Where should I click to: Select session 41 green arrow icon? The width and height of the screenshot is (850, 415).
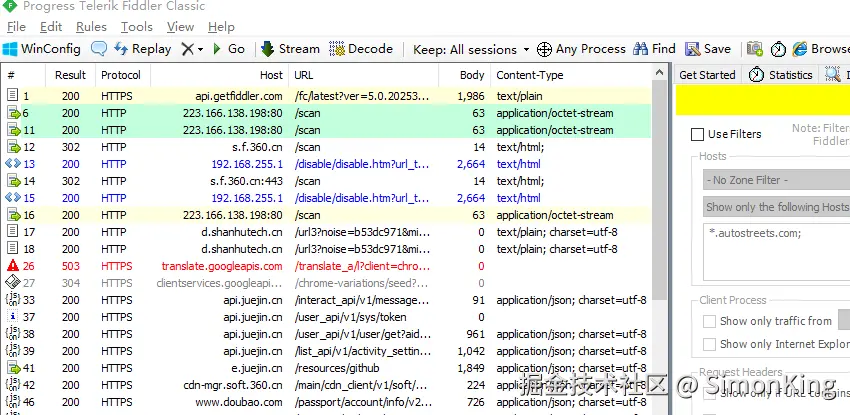12,368
